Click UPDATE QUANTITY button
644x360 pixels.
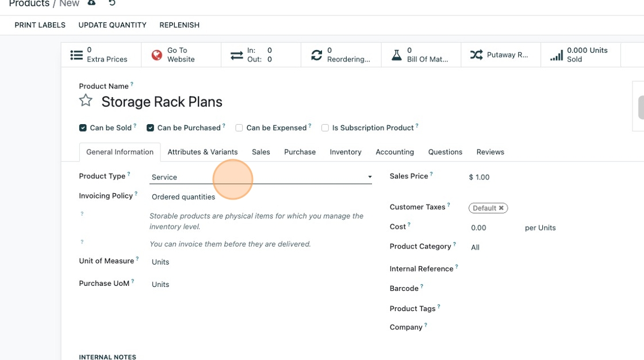112,25
